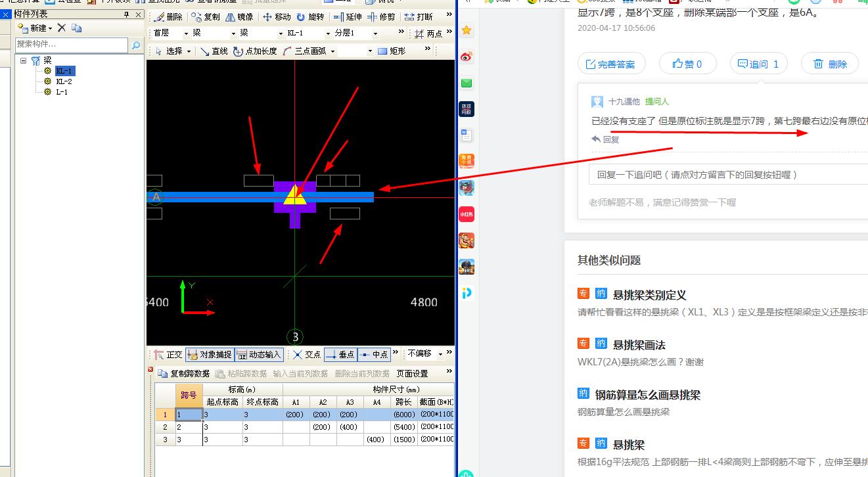
Task: Open yellow star favorites in browser sidebar
Action: (467, 30)
